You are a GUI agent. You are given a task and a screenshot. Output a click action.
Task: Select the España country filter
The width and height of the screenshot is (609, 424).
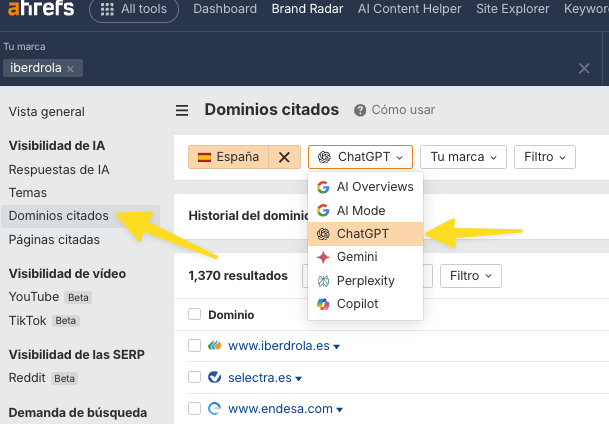tap(228, 157)
